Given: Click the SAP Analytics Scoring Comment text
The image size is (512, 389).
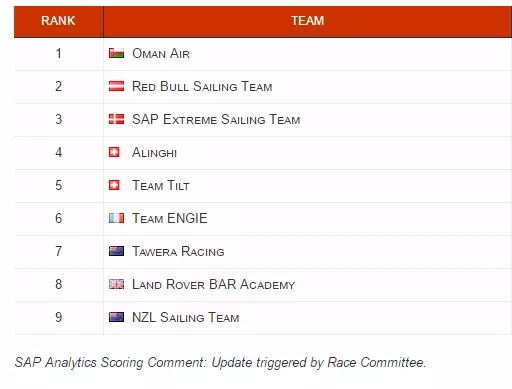Looking at the screenshot, I should [x=220, y=362].
